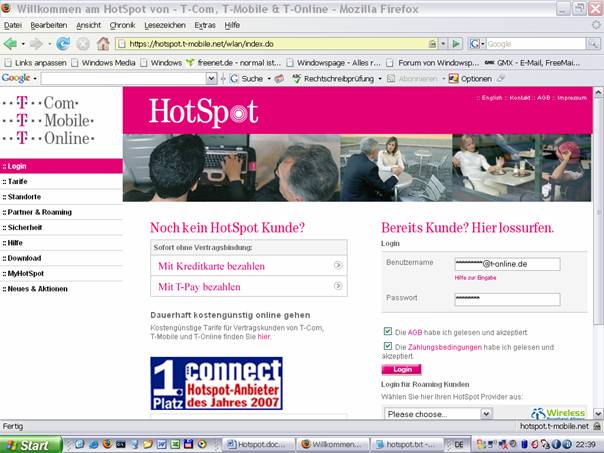Viewport: 604px width, 453px height.
Task: Switch to the Hotspot.doc taskbar window
Action: coord(259,445)
